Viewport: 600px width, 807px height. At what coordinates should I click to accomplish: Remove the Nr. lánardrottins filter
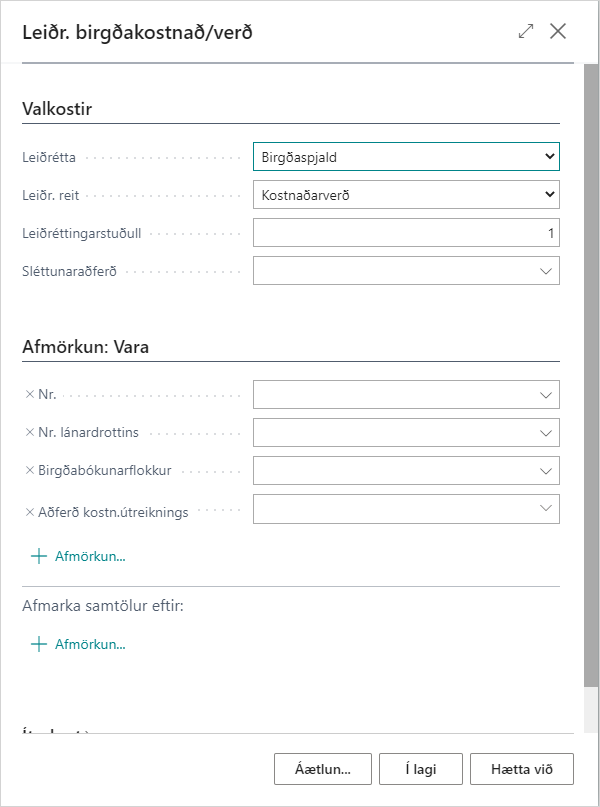(x=30, y=433)
